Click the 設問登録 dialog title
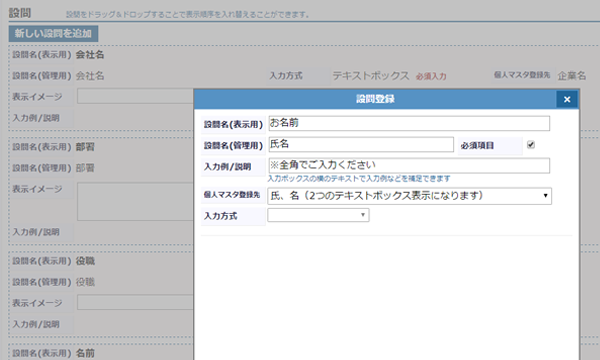The height and width of the screenshot is (360, 600). click(x=375, y=99)
